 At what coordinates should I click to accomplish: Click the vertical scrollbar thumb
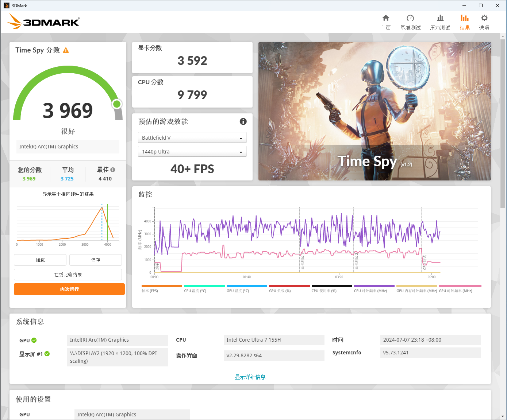[503, 124]
